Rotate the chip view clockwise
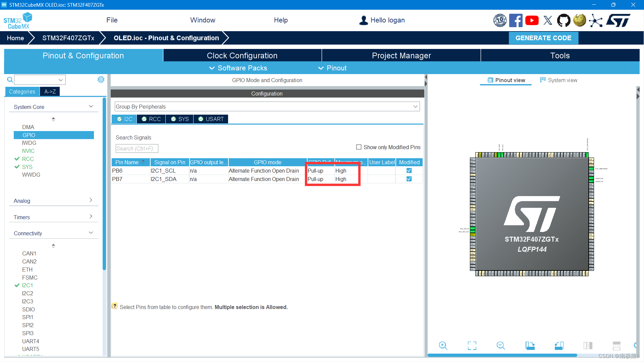This screenshot has width=644, height=362. pyautogui.click(x=530, y=346)
